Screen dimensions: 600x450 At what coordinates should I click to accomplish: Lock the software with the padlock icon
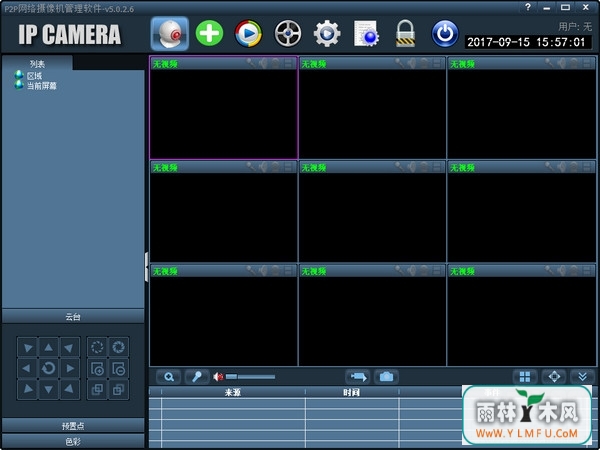[405, 34]
